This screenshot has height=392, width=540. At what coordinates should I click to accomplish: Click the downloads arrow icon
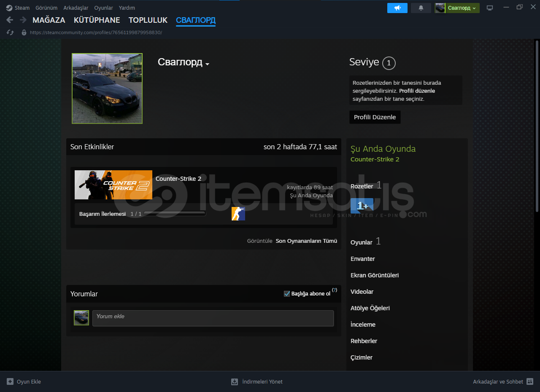(235, 381)
